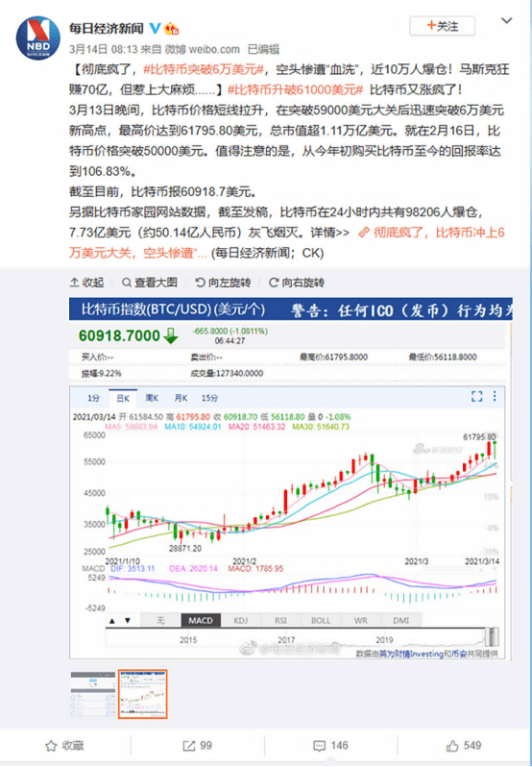Select the 日K chart tab
Viewport: 532px width, 767px height.
point(123,398)
